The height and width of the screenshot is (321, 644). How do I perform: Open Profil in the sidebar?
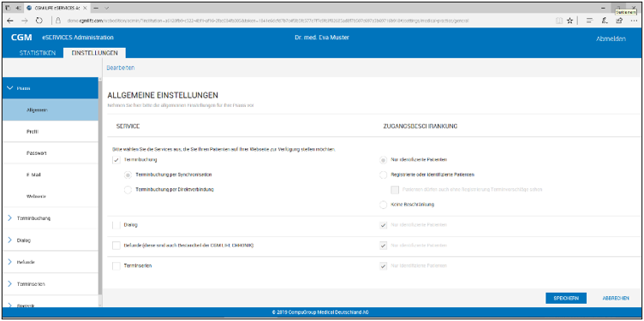(51, 132)
